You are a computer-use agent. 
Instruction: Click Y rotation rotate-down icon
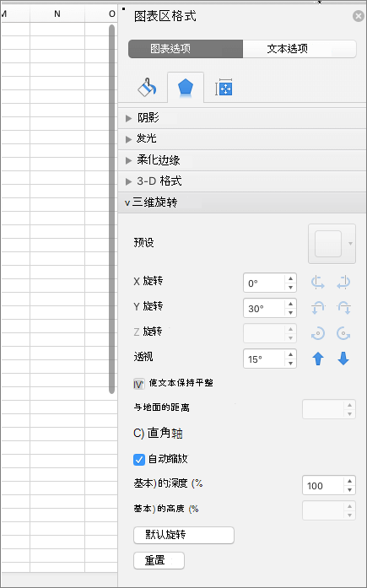tap(318, 308)
